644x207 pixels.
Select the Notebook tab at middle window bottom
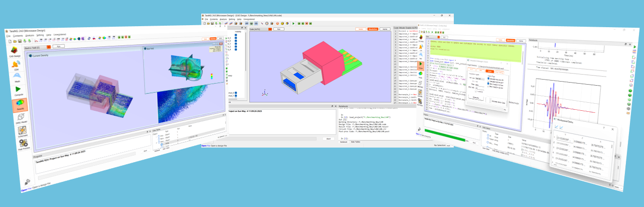pos(343,143)
